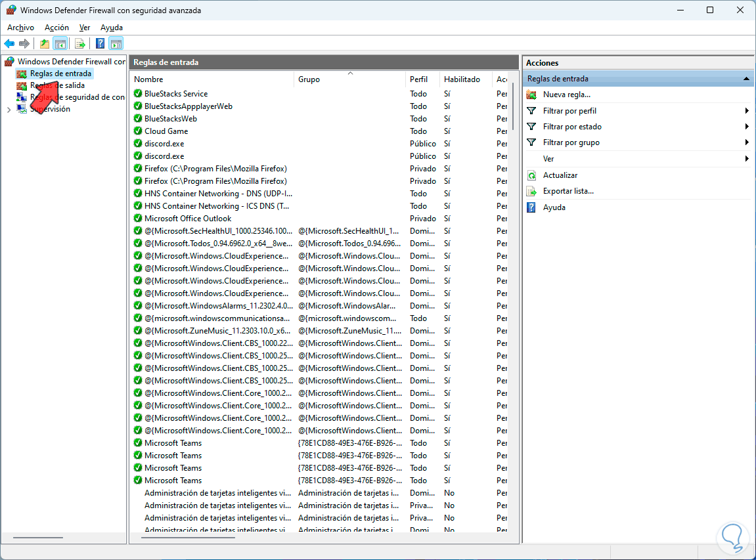Click Ayuda action in Acciones pane
Screen dimensions: 756x560
pyautogui.click(x=554, y=207)
